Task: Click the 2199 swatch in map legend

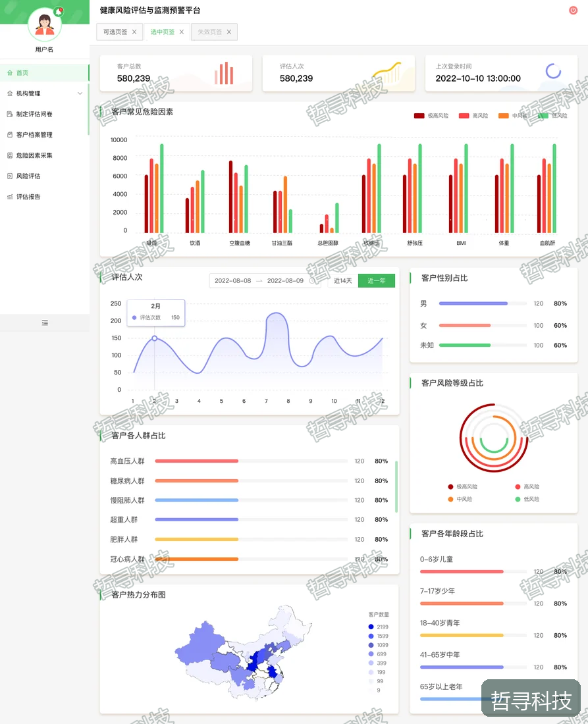Action: (371, 627)
